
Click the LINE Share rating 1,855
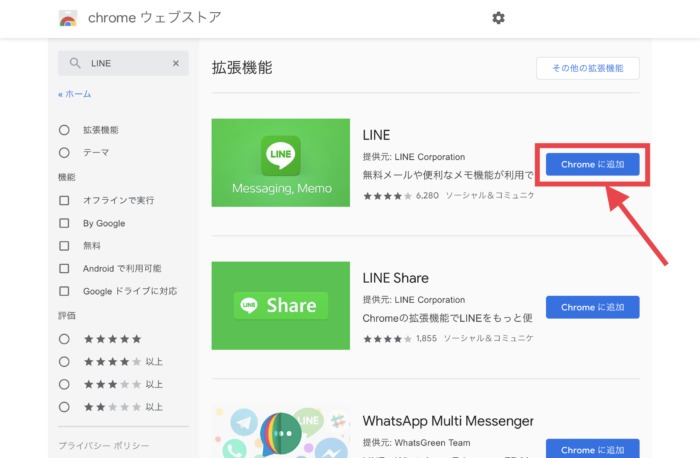pos(400,338)
